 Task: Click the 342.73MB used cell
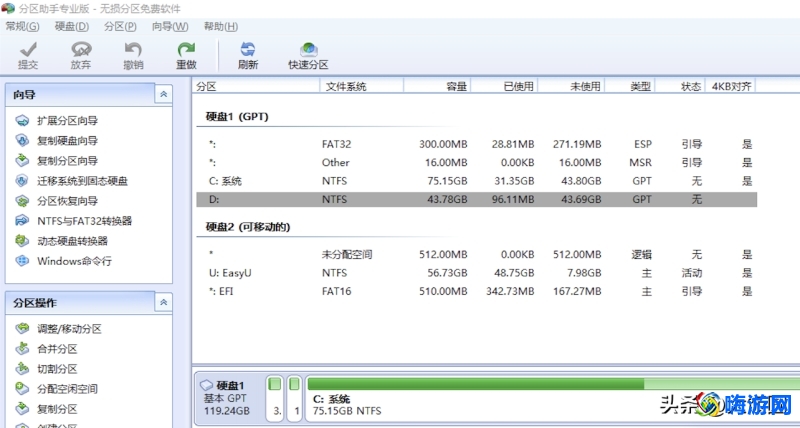508,291
